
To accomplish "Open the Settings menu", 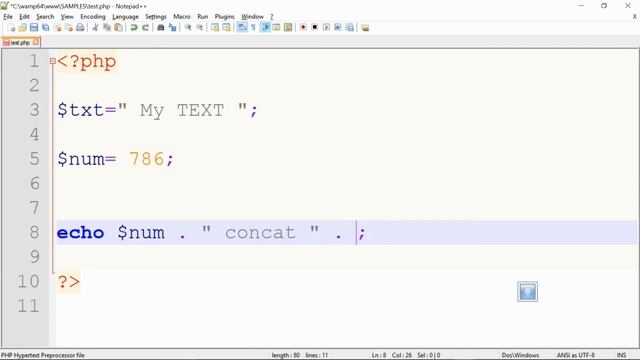I will (x=156, y=17).
